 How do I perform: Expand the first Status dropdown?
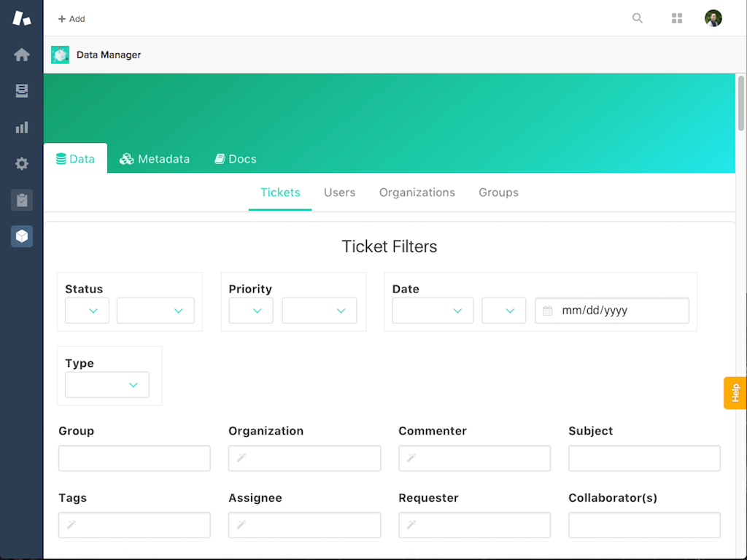[x=87, y=311]
